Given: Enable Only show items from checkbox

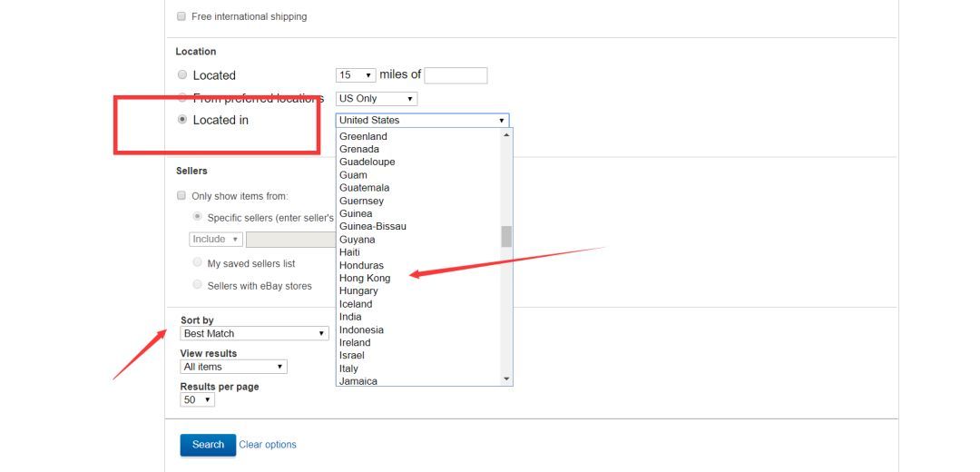Looking at the screenshot, I should (181, 196).
